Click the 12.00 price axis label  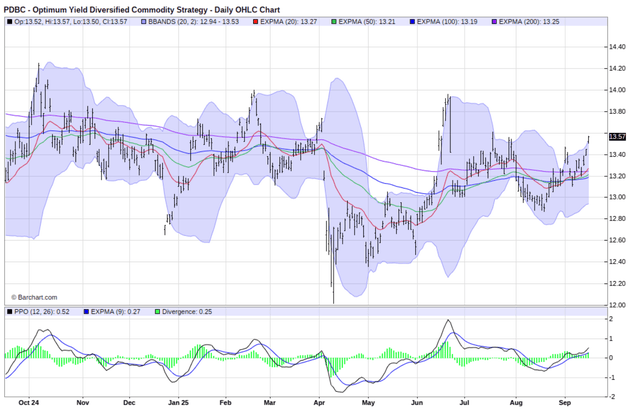pyautogui.click(x=617, y=305)
